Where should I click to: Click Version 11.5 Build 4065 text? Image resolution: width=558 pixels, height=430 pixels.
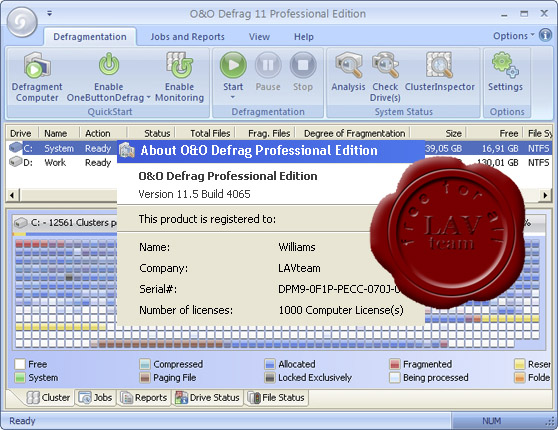tap(194, 194)
